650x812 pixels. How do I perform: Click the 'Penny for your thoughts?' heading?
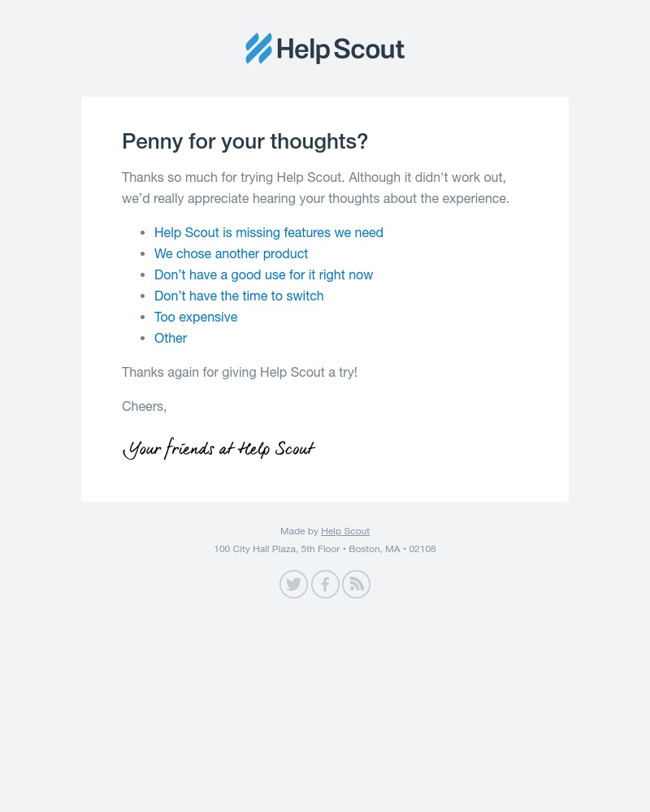pos(245,140)
